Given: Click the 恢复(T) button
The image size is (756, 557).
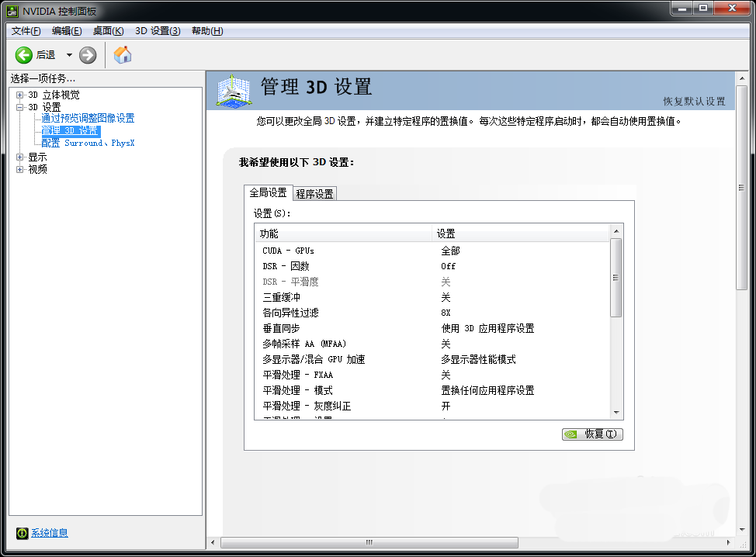Looking at the screenshot, I should click(592, 434).
